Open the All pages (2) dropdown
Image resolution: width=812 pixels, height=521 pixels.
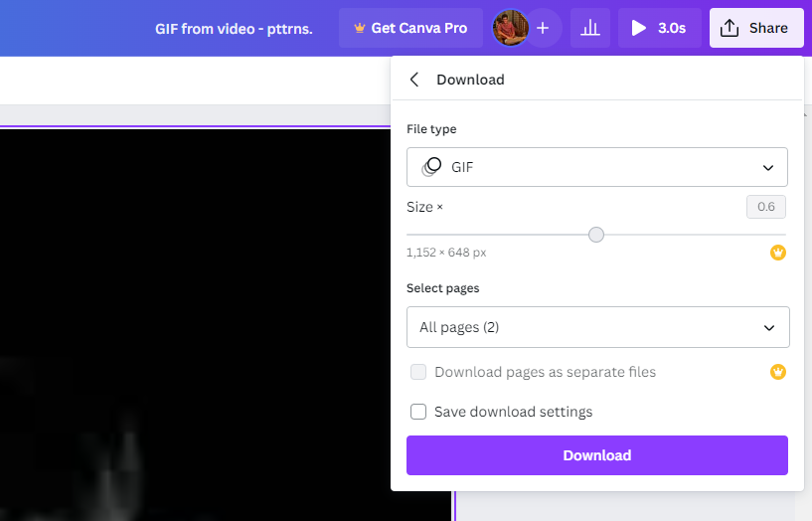tap(597, 327)
